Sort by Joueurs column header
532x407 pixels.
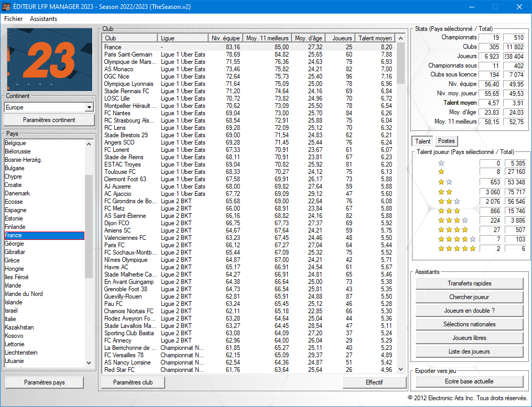(341, 38)
